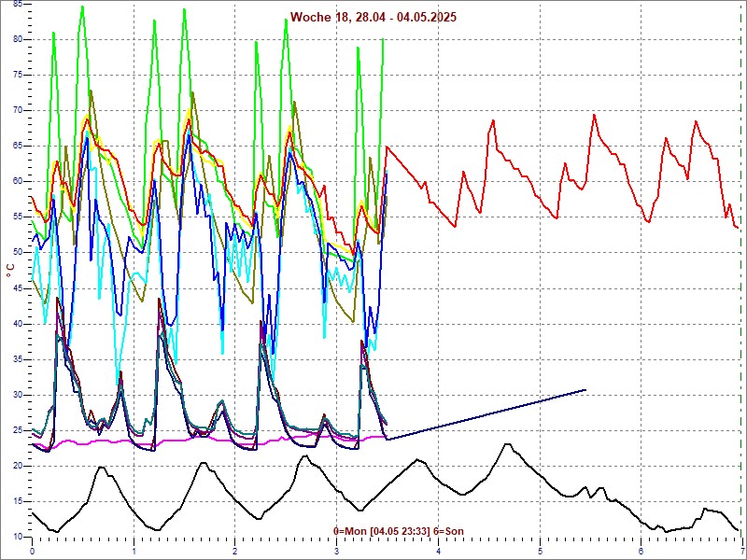
Task: Click red curve peak between days 5 and 6
Action: pos(594,115)
